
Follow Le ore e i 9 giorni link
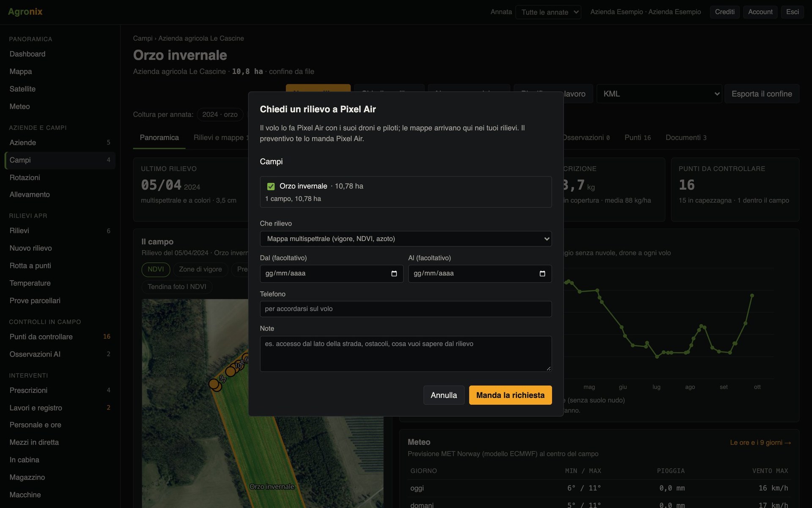click(x=760, y=442)
